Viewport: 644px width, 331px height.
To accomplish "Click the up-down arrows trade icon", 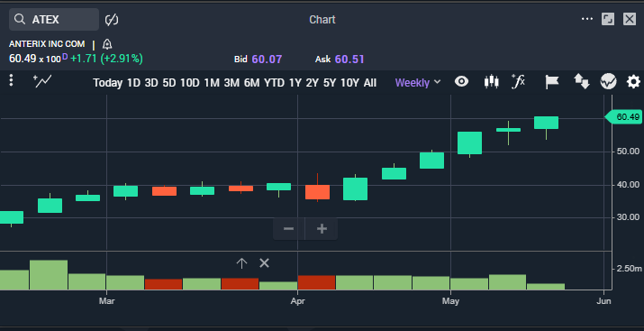I will pyautogui.click(x=582, y=81).
